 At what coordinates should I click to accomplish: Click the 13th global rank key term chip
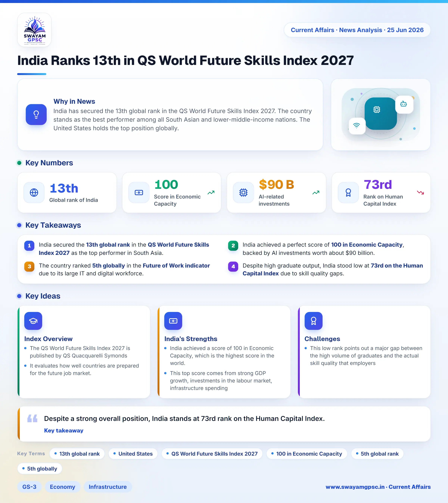77,454
